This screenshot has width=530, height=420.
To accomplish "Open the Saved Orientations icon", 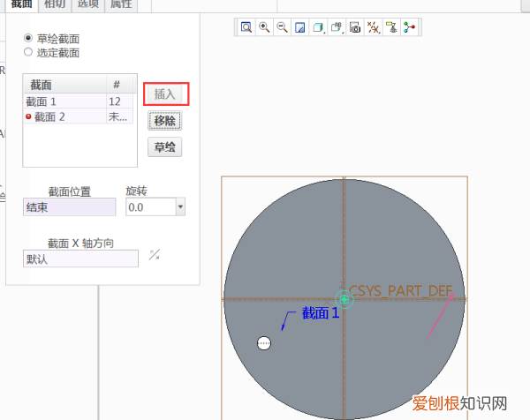I will [x=337, y=27].
